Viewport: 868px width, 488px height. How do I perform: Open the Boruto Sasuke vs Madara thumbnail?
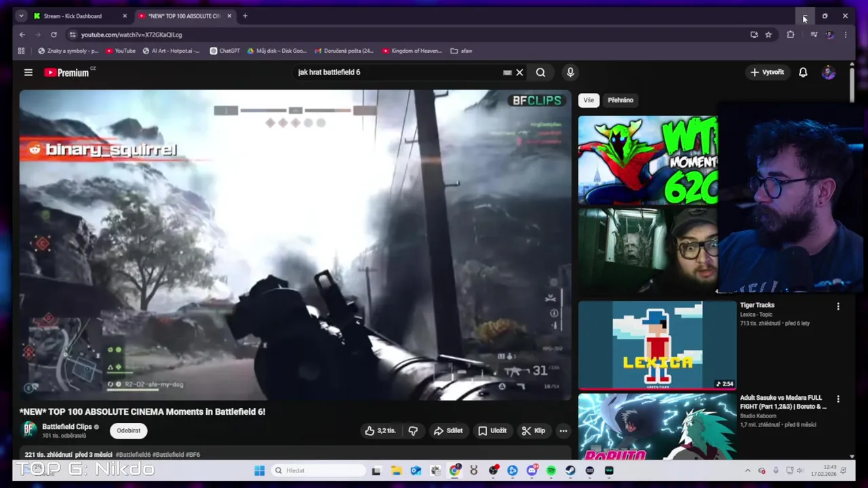pyautogui.click(x=657, y=427)
